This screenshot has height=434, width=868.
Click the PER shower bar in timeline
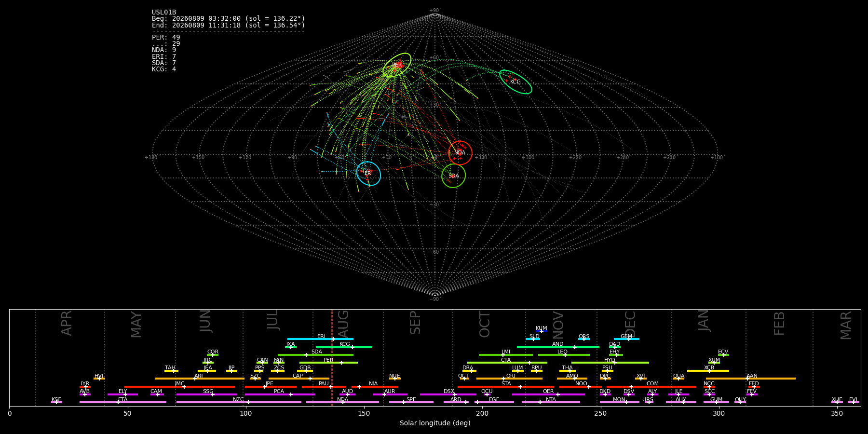(328, 363)
